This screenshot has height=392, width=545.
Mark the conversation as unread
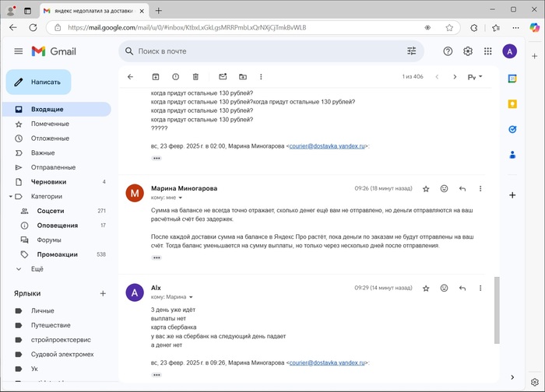pyautogui.click(x=223, y=77)
